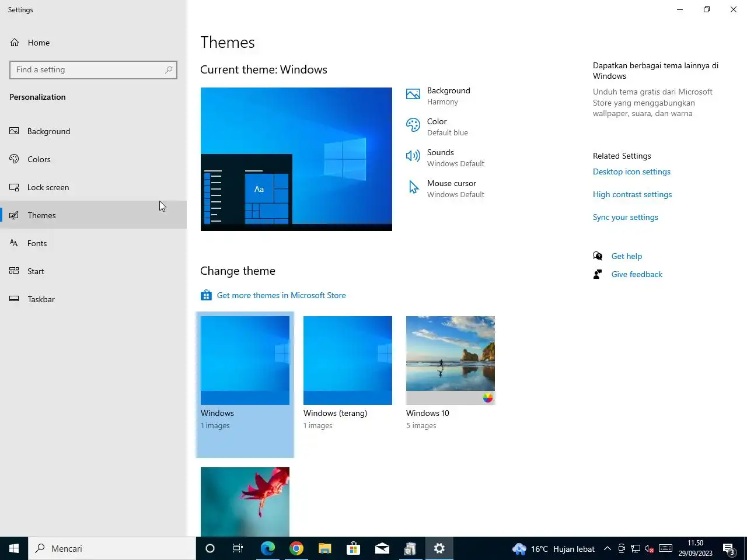Image resolution: width=747 pixels, height=560 pixels.
Task: Open Background Harmony setting
Action: pyautogui.click(x=448, y=96)
